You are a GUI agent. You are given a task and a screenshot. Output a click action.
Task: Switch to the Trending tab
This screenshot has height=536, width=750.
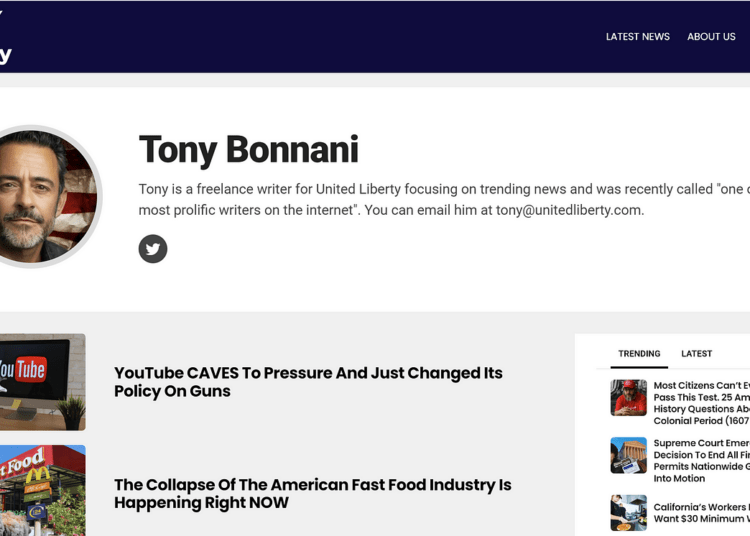pyautogui.click(x=639, y=354)
